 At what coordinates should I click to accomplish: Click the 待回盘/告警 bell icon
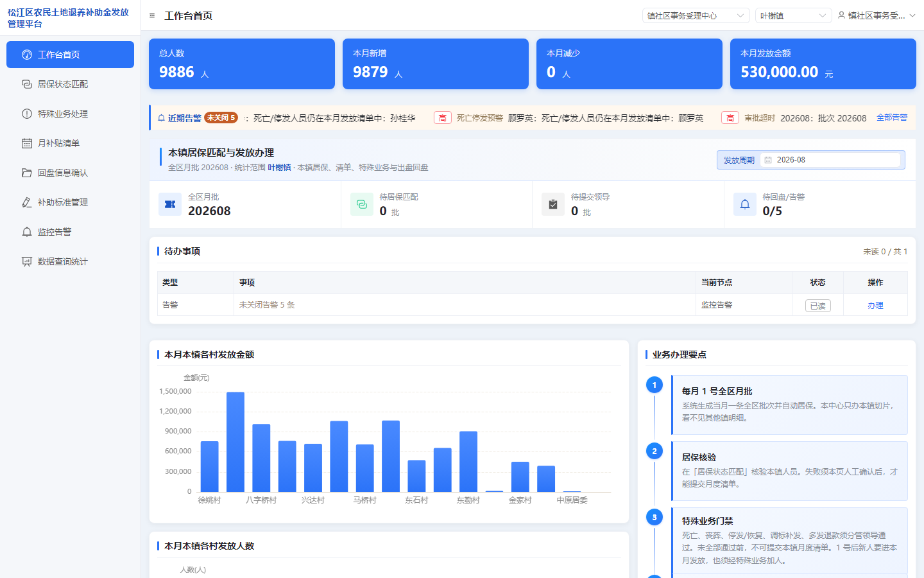tap(745, 204)
